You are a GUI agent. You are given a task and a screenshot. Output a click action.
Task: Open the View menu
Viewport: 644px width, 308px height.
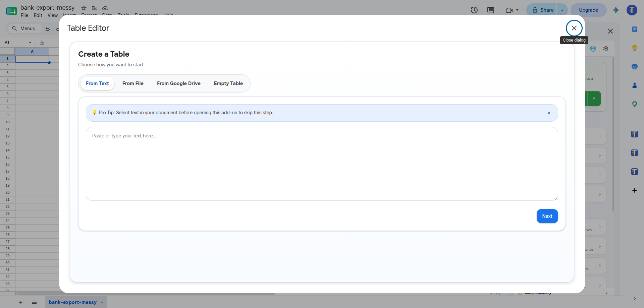(53, 15)
